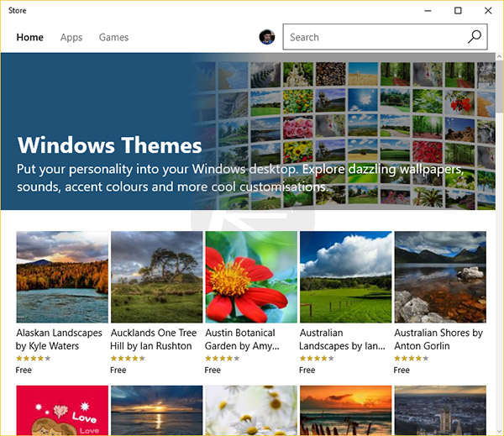Click the vertical scrollbar thumb
Image resolution: width=504 pixels, height=436 pixels.
tap(499, 87)
